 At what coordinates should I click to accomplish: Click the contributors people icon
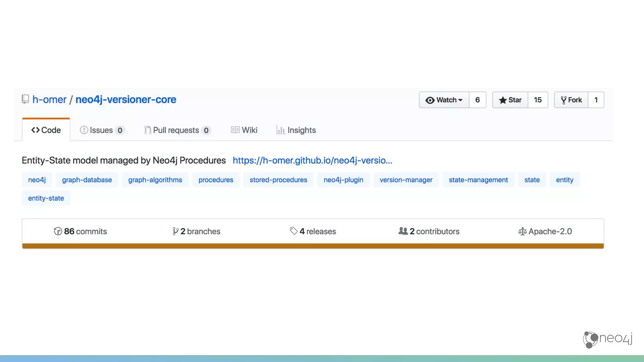click(403, 231)
